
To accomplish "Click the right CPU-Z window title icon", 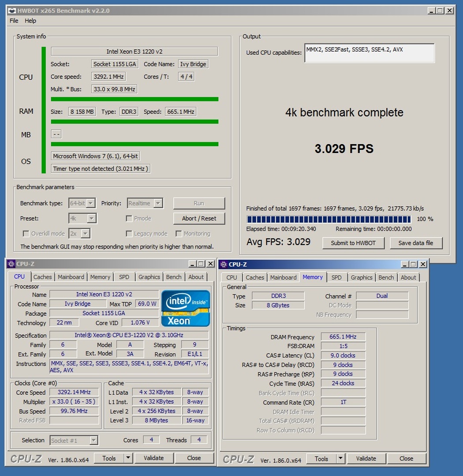I will (224, 264).
